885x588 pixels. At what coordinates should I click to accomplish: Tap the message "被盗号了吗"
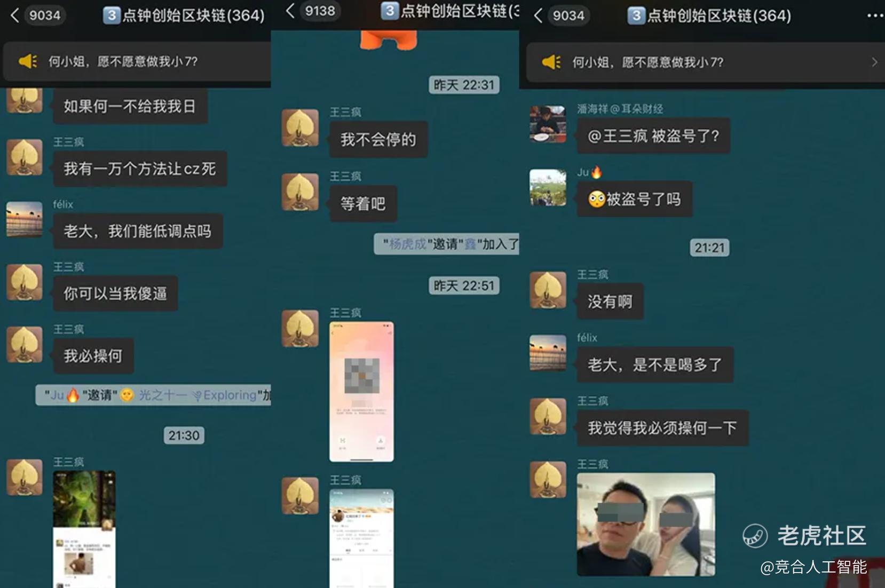click(x=635, y=200)
